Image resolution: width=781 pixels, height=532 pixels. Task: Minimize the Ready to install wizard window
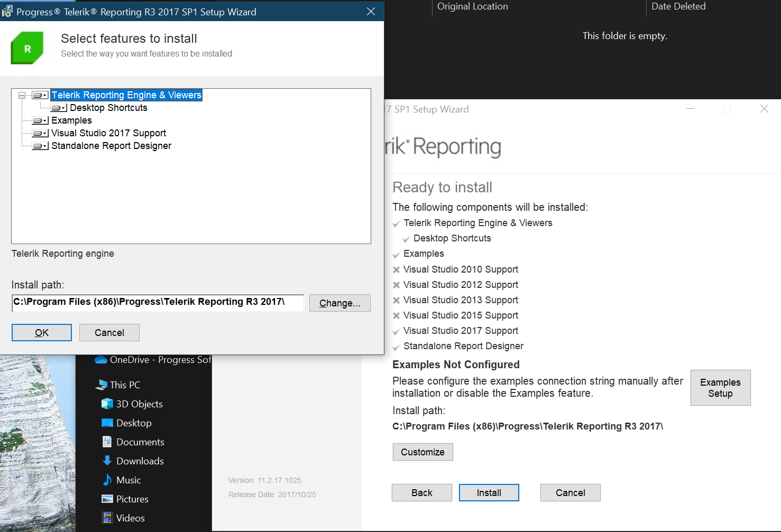pos(690,109)
